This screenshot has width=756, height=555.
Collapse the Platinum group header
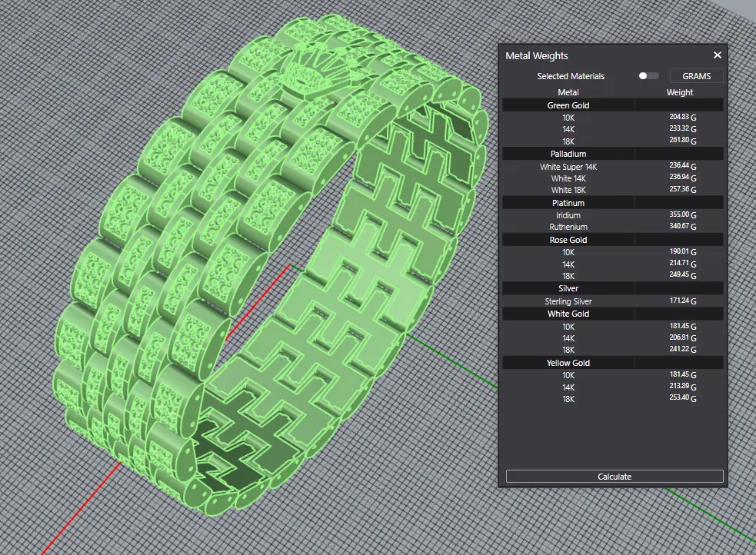click(568, 203)
